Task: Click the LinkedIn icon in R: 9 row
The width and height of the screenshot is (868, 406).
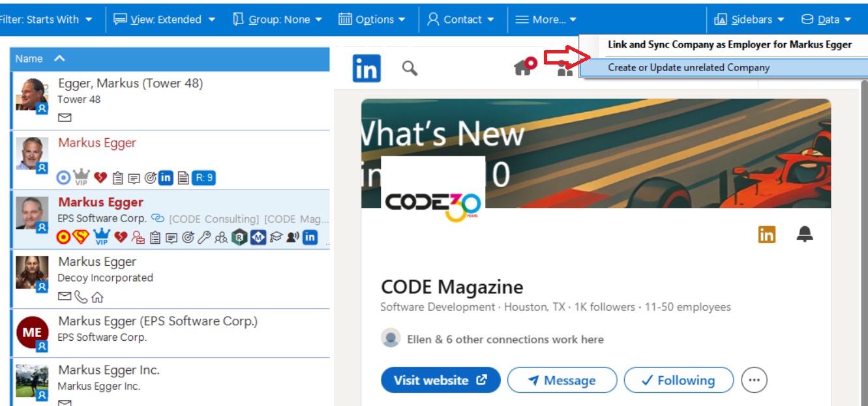Action: coord(166,177)
